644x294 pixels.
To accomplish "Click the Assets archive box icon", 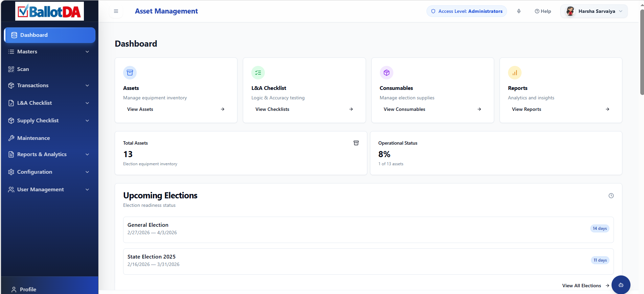I will tap(130, 73).
